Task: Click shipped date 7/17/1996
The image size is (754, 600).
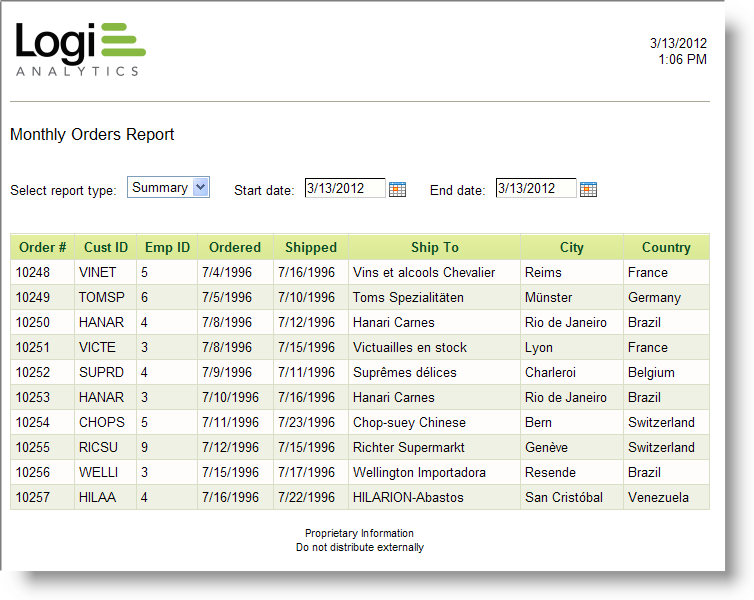Action: (306, 472)
